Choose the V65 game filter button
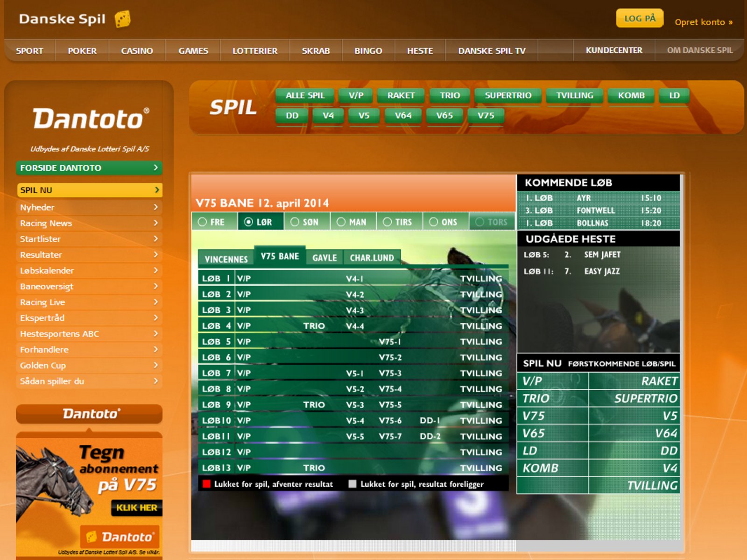747x560 pixels. (444, 115)
